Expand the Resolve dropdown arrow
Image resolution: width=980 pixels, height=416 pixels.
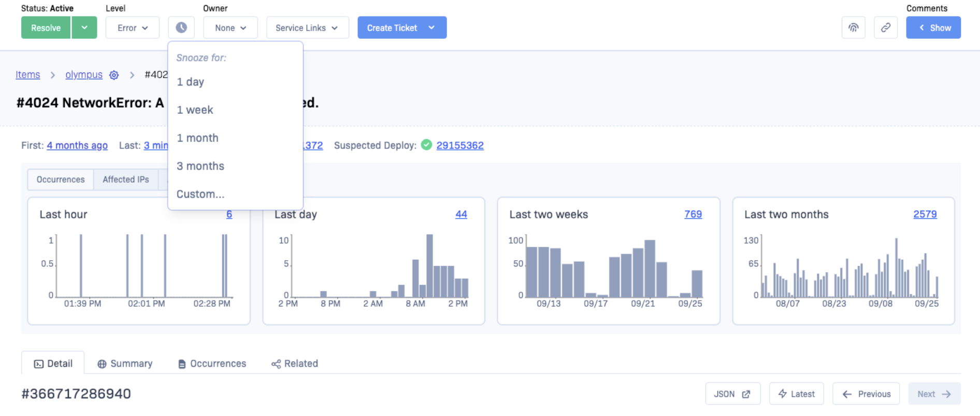coord(84,28)
